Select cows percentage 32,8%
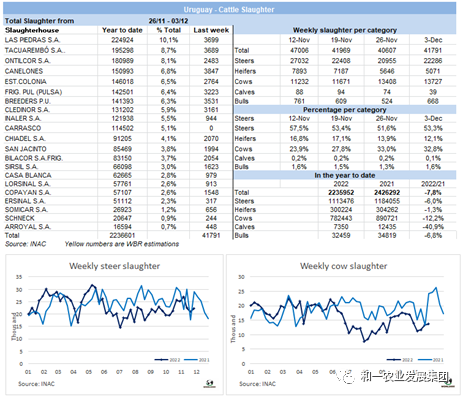 click(433, 149)
